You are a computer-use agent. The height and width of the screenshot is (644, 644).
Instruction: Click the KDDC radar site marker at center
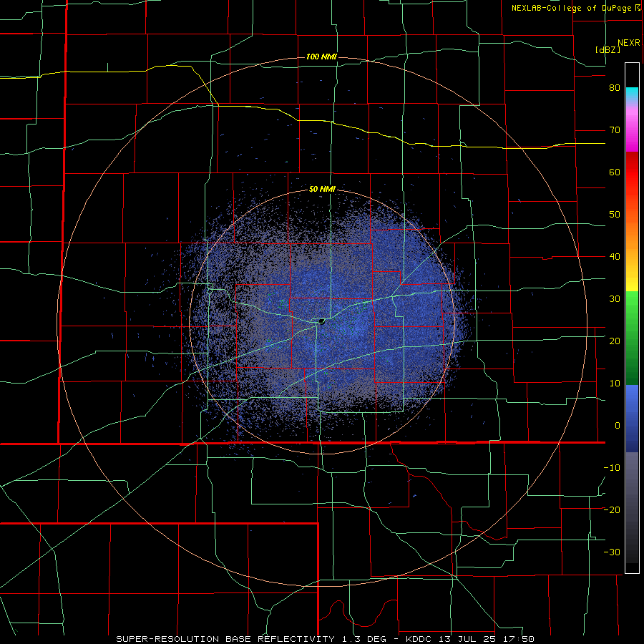321,321
